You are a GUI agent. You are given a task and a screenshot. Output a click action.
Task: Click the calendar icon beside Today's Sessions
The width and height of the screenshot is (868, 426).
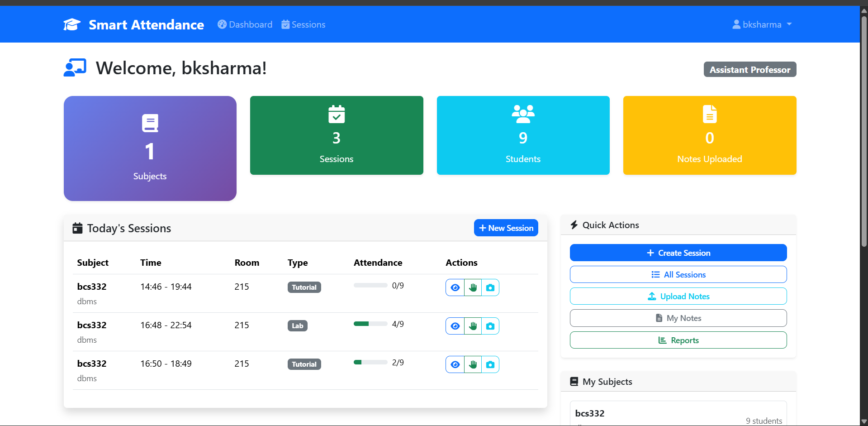point(77,228)
